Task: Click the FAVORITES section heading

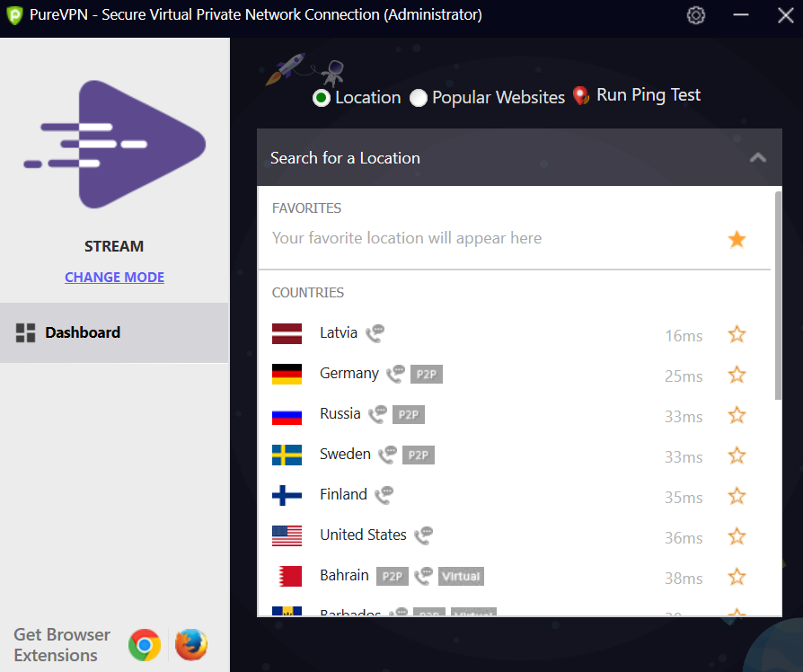Action: click(x=306, y=208)
